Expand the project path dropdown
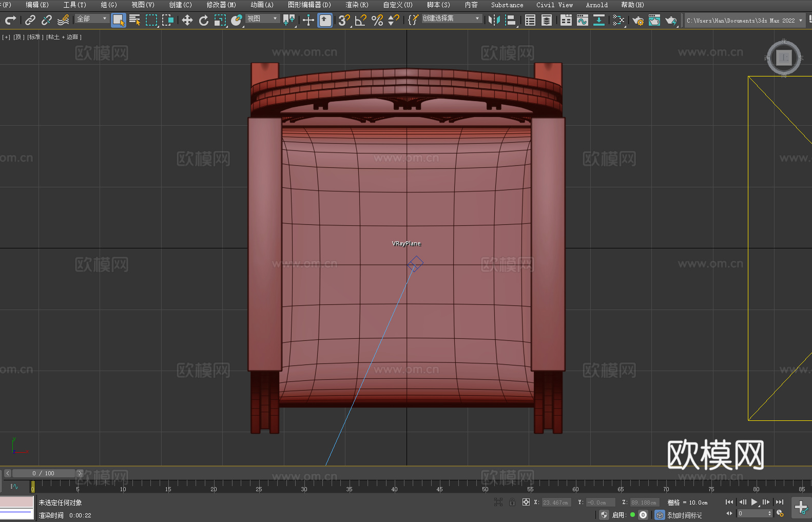 tap(800, 21)
